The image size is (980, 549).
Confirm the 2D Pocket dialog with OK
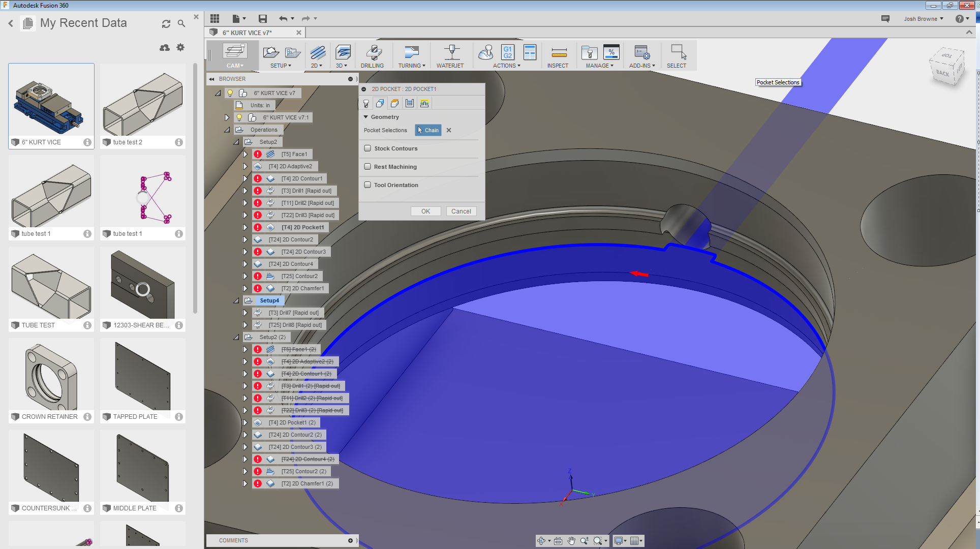tap(425, 211)
